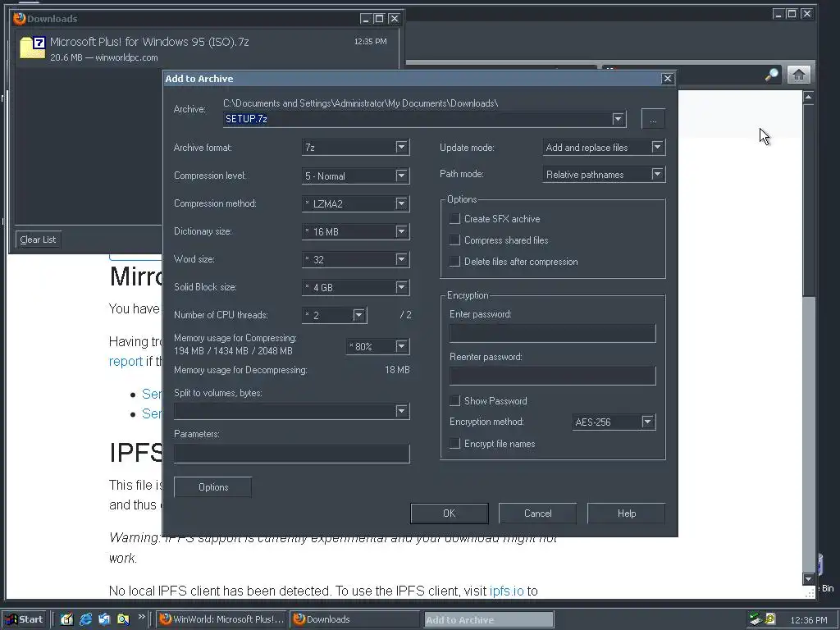
Task: Switch to Downloads taskbar button
Action: [356, 619]
